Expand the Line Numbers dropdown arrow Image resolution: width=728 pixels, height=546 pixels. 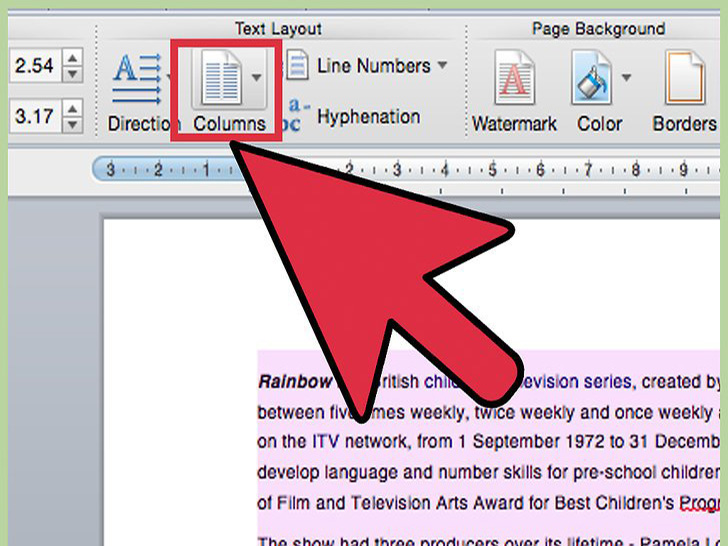[442, 65]
